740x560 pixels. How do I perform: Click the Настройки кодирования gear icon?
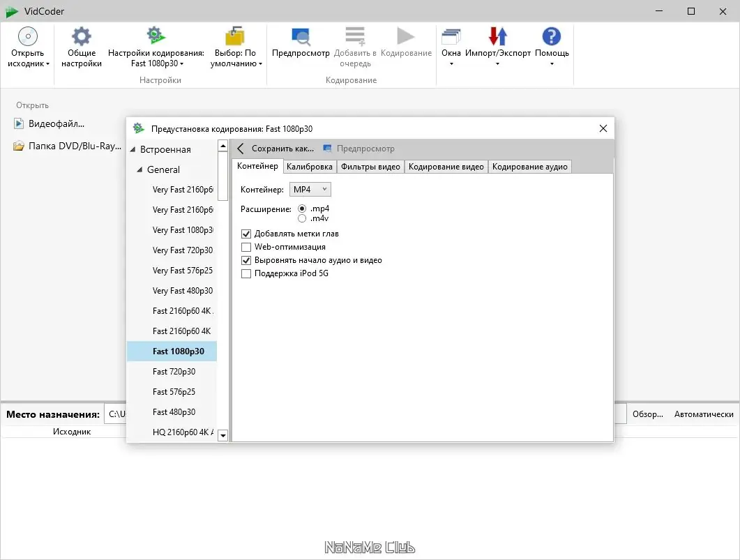[156, 36]
